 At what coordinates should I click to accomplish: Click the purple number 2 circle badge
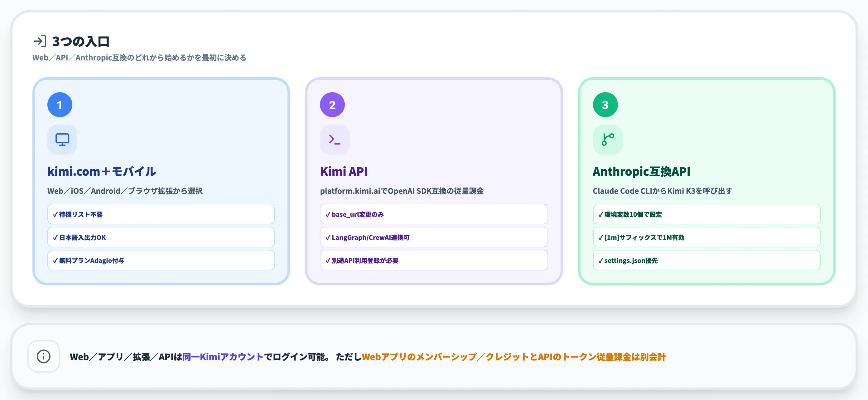click(x=332, y=105)
